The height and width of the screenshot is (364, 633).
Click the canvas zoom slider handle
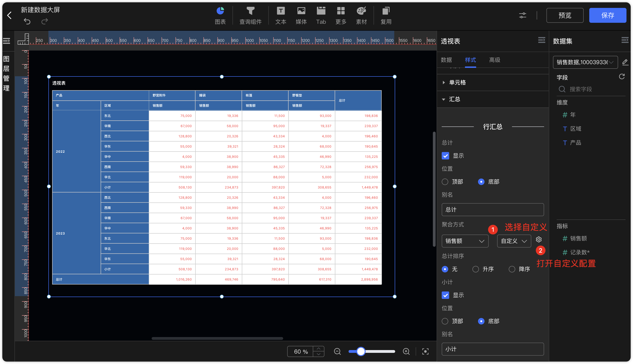[x=361, y=351]
